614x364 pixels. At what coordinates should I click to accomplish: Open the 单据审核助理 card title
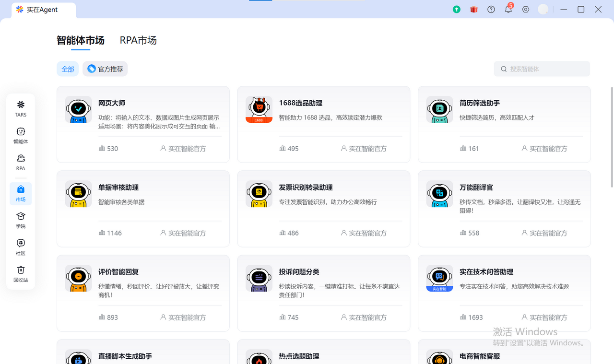coord(118,188)
